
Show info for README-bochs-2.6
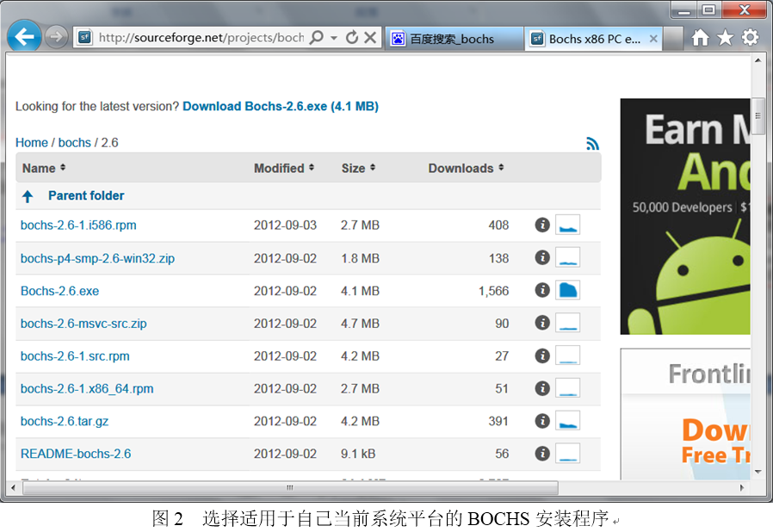542,453
